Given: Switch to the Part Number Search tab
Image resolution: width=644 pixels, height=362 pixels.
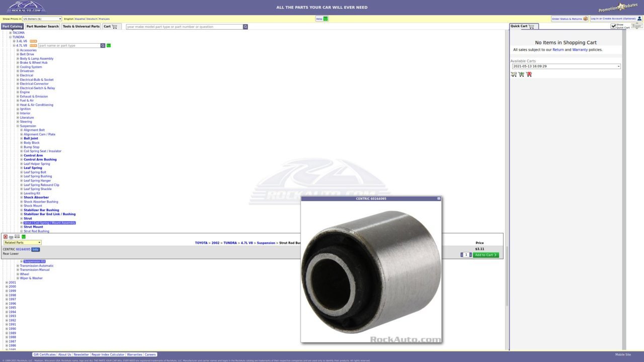Looking at the screenshot, I should pyautogui.click(x=43, y=27).
